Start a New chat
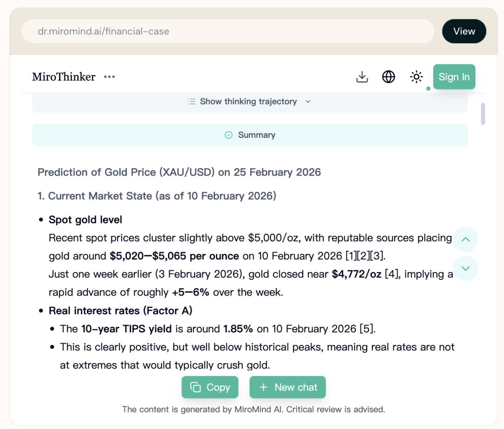 click(287, 387)
